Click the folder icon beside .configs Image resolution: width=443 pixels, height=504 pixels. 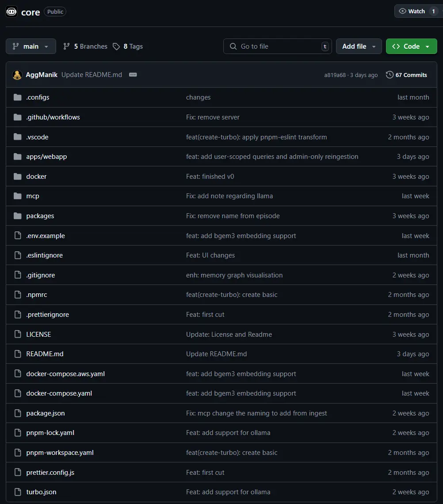(x=18, y=97)
